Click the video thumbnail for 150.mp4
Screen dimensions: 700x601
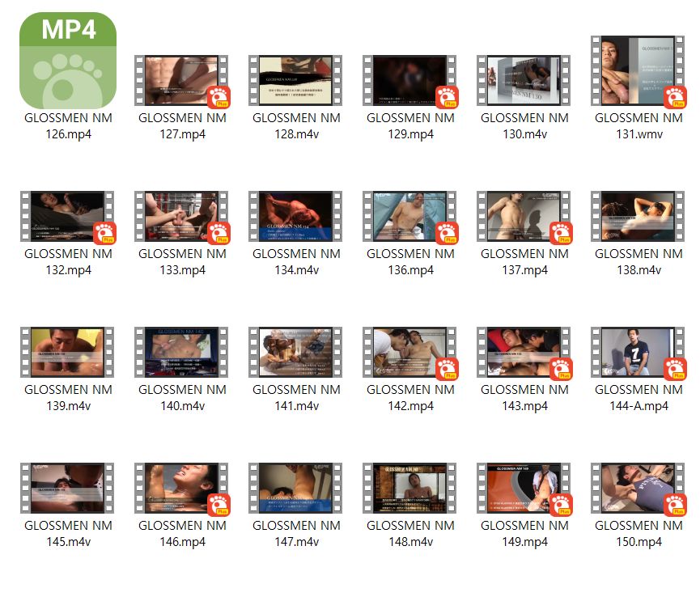pyautogui.click(x=638, y=488)
